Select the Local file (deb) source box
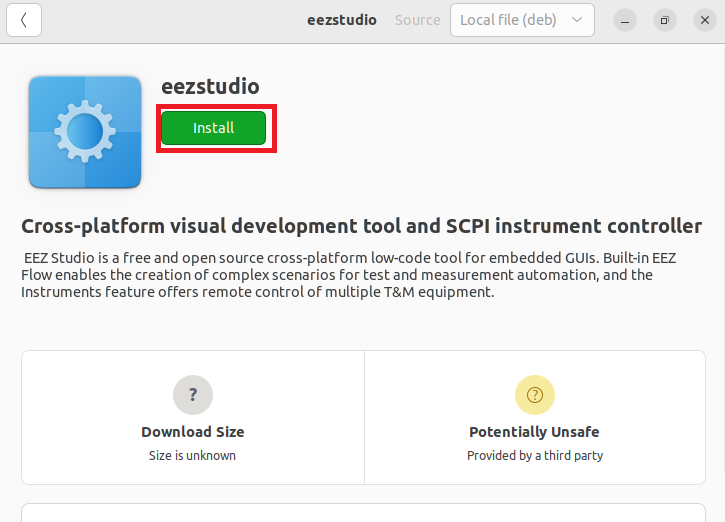This screenshot has height=522, width=725. coord(510,20)
